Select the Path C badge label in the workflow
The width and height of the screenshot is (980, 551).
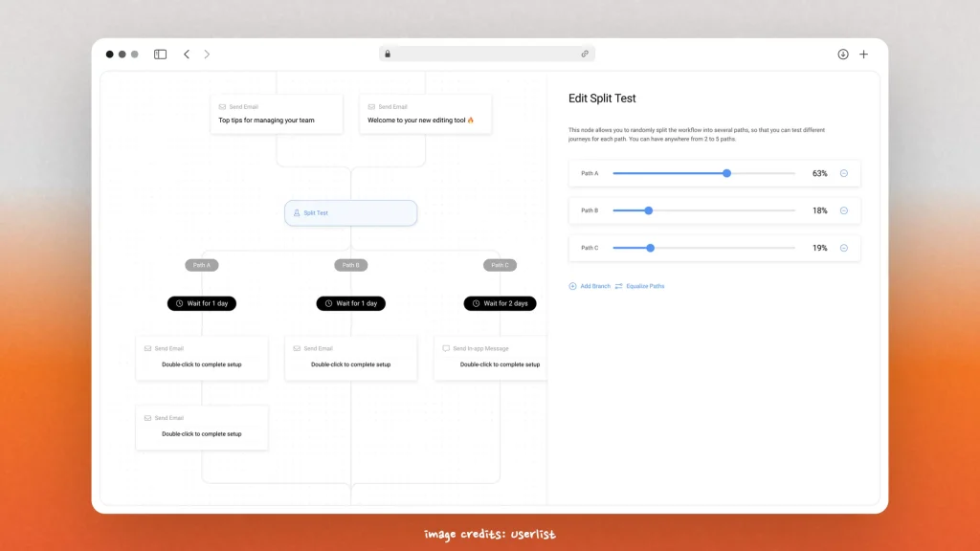[x=500, y=265]
